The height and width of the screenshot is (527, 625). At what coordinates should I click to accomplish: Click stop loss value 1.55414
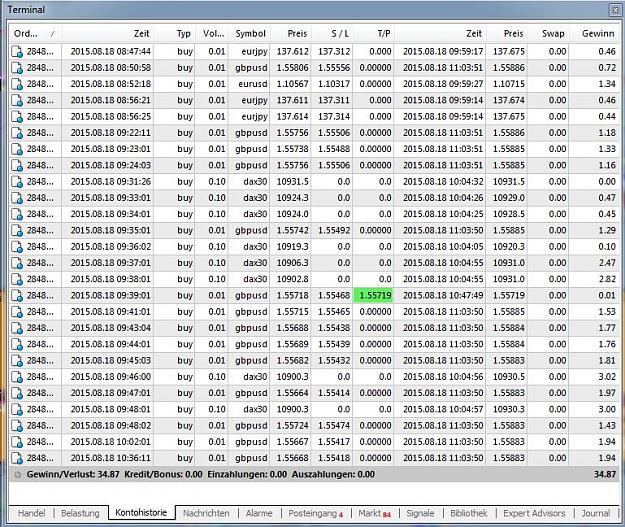[x=334, y=393]
